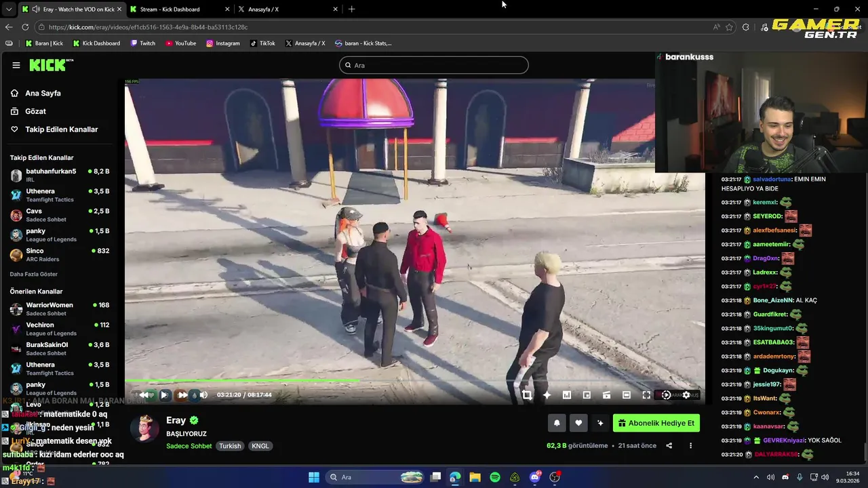
Task: Mute the video player volume
Action: 203,394
